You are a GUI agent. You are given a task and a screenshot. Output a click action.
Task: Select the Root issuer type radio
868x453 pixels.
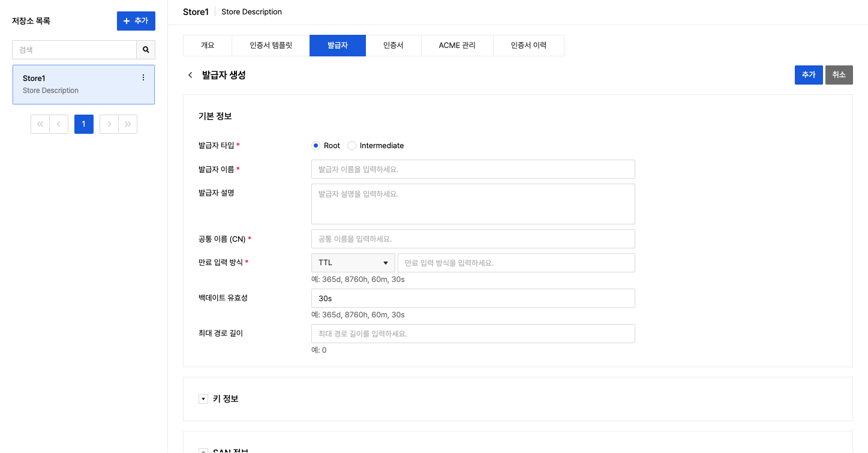point(316,146)
